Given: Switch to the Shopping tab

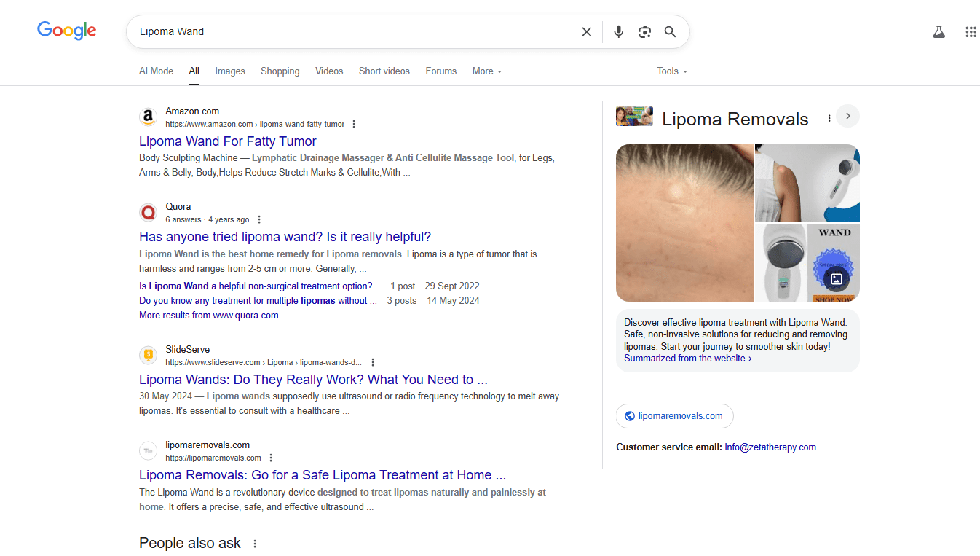Looking at the screenshot, I should coord(280,71).
